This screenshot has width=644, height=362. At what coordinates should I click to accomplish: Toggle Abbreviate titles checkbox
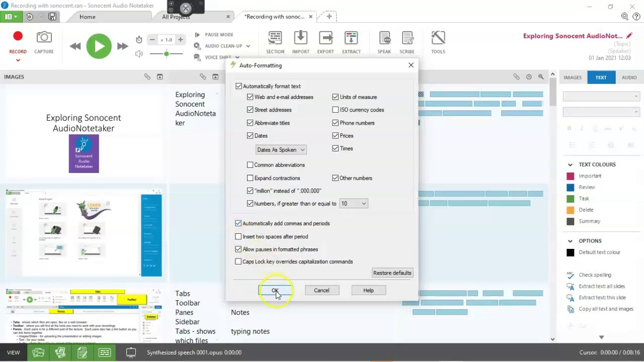[x=250, y=123]
